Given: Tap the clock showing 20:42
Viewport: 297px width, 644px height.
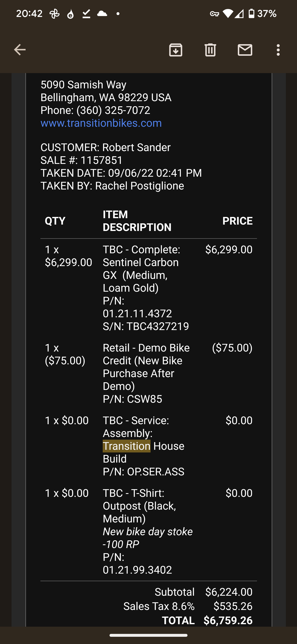Looking at the screenshot, I should click(x=29, y=13).
